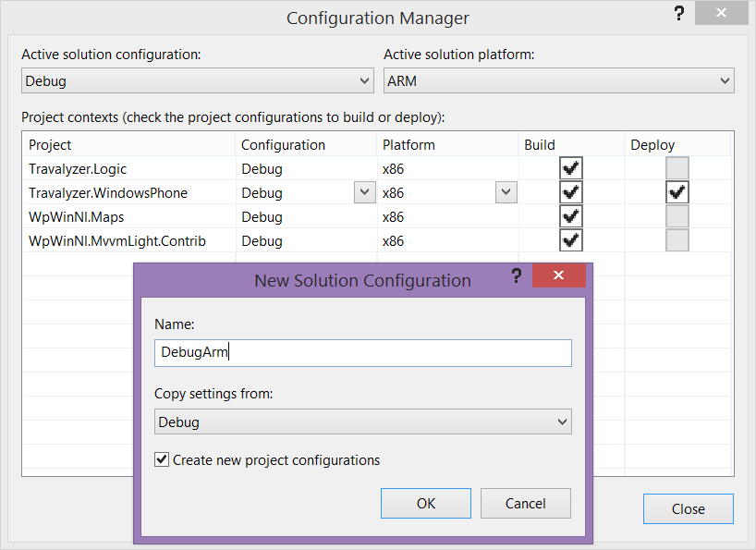
Task: Click the help question mark in Configuration Manager
Action: tap(679, 13)
